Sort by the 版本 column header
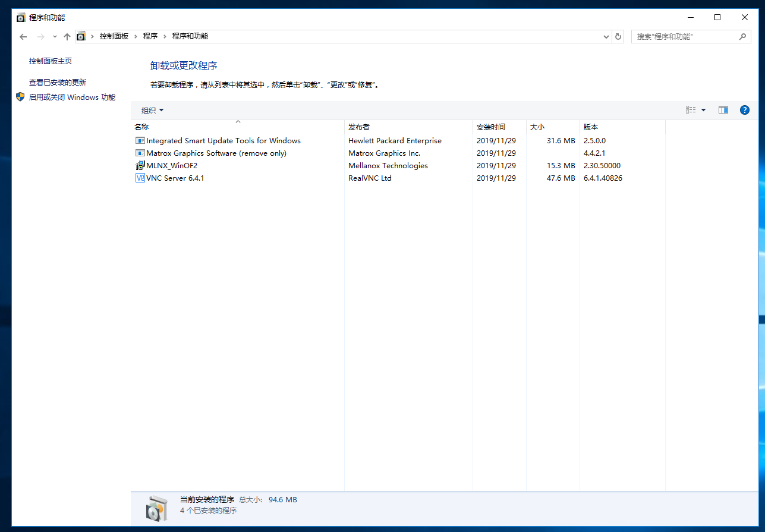This screenshot has width=765, height=532. tap(622, 127)
